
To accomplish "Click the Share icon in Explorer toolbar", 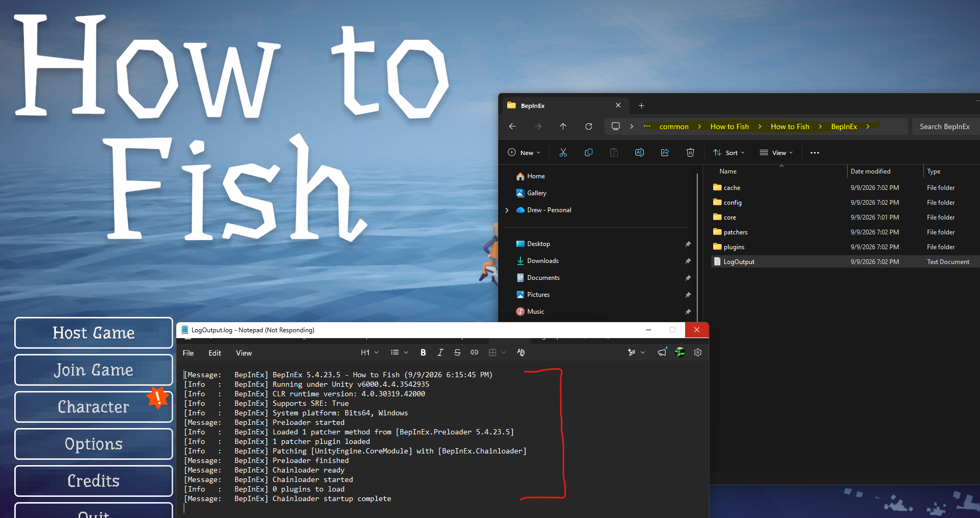I will (665, 152).
